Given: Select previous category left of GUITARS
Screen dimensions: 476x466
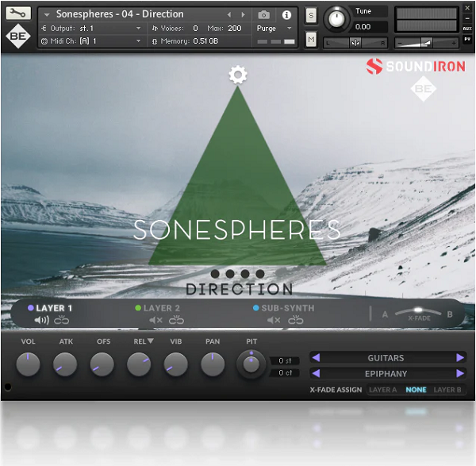Looking at the screenshot, I should pyautogui.click(x=316, y=357).
